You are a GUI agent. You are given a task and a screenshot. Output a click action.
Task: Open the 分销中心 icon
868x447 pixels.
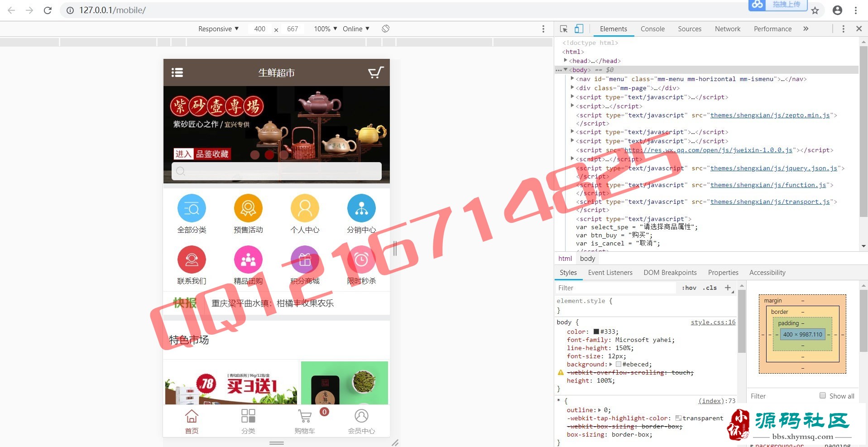[x=361, y=208]
